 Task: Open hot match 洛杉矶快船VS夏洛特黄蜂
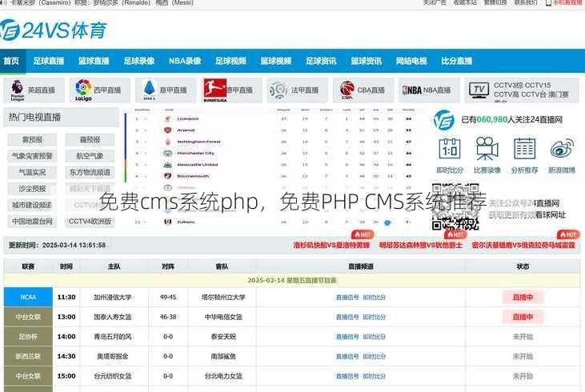[331, 246]
